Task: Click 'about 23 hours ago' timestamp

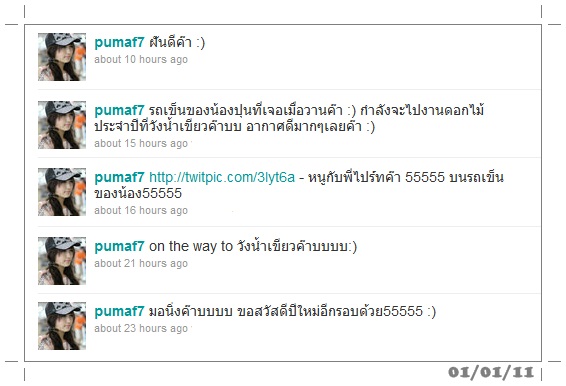Action: pos(141,328)
